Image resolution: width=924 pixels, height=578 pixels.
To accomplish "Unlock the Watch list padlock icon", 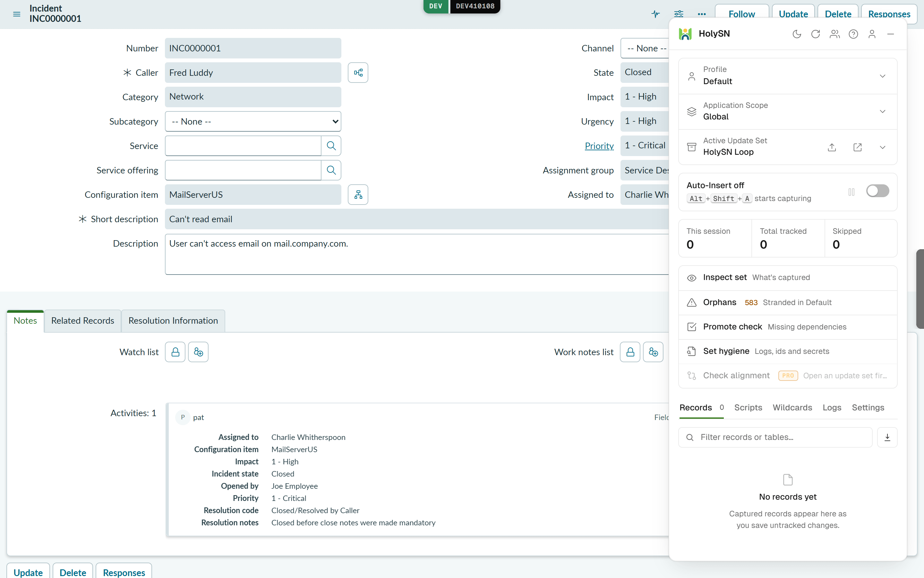I will tap(175, 352).
